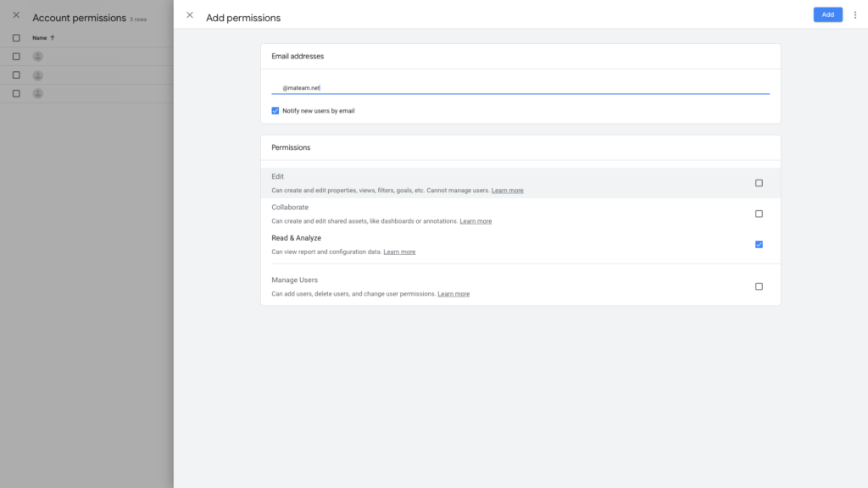Open the three-dot overflow menu
868x488 pixels.
tap(854, 14)
